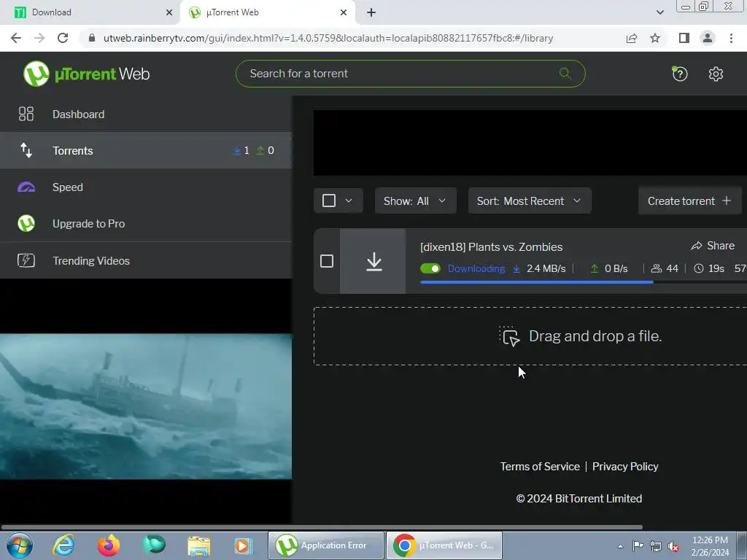Click the torrent download progress bar

584,282
